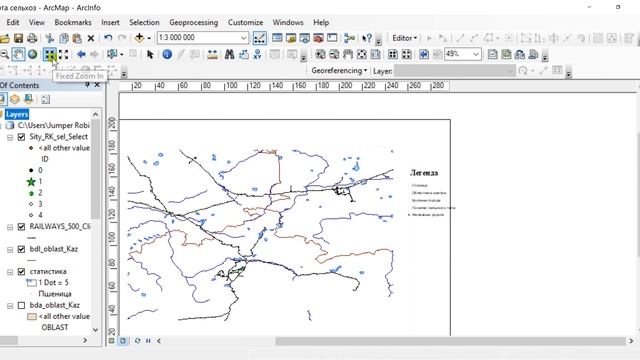Toggle the статистика layer checkbox
This screenshot has height=360, width=640.
[x=22, y=271]
